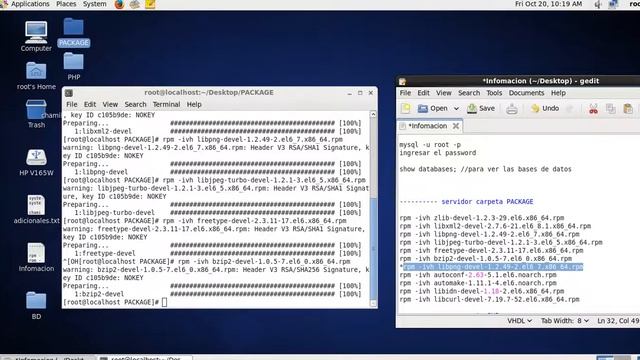This screenshot has height=360, width=640.
Task: Undo the last edit in gedit
Action: (544, 109)
